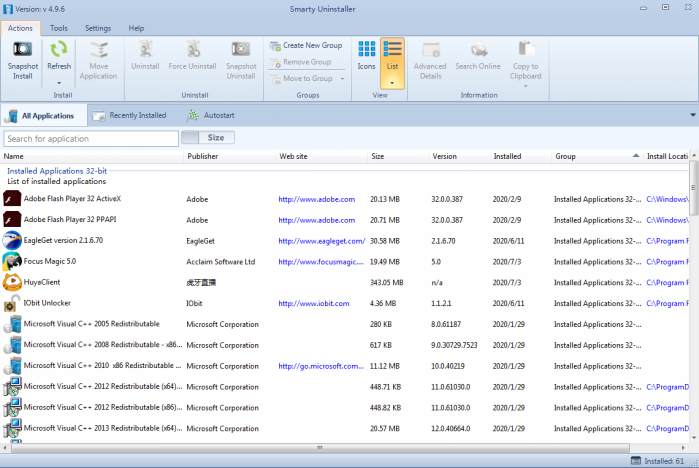Screen dimensions: 699x468
Task: Click the Visual C++ 2005 Redistributable icon
Action: 12,324
